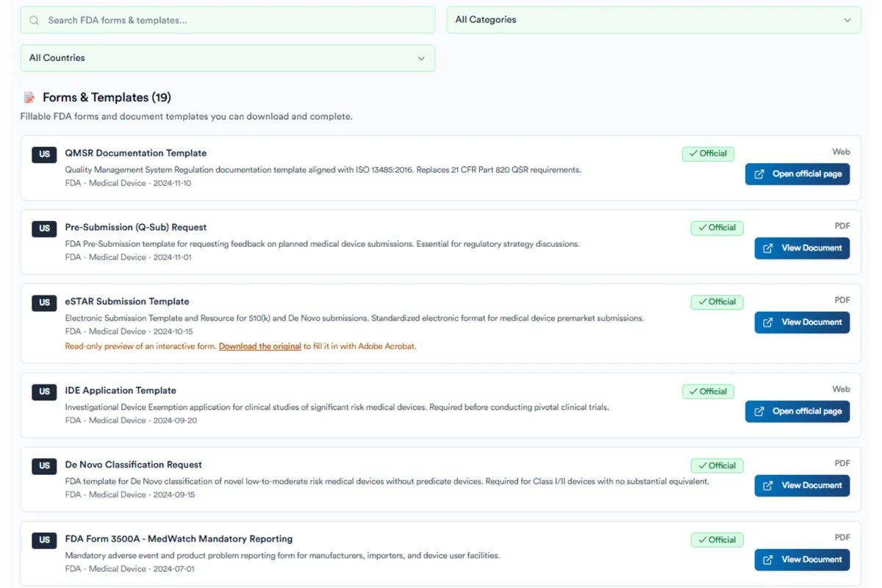Screen dimensions: 882x588
Task: Select the Pre-Submission (Q-Sub) Request title
Action: click(x=136, y=228)
